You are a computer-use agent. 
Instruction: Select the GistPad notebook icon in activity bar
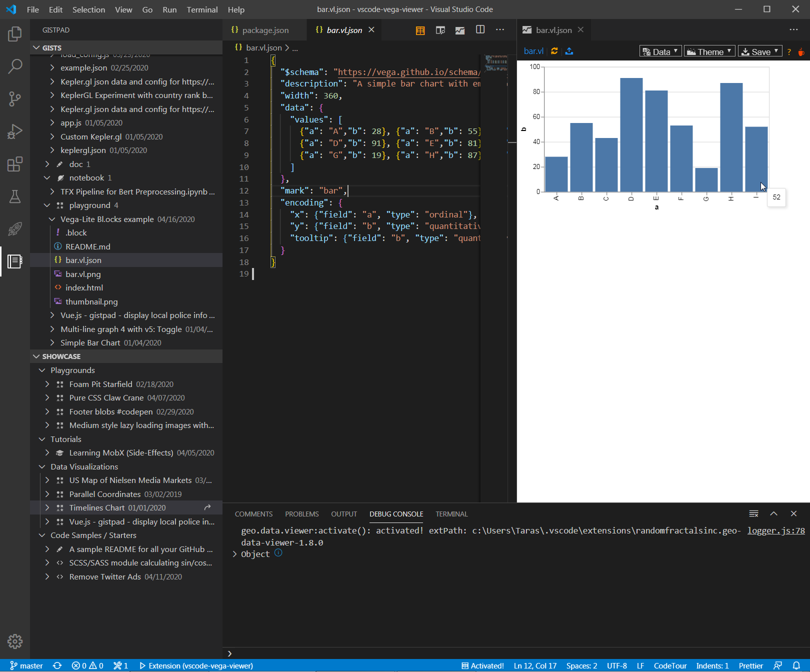point(15,261)
